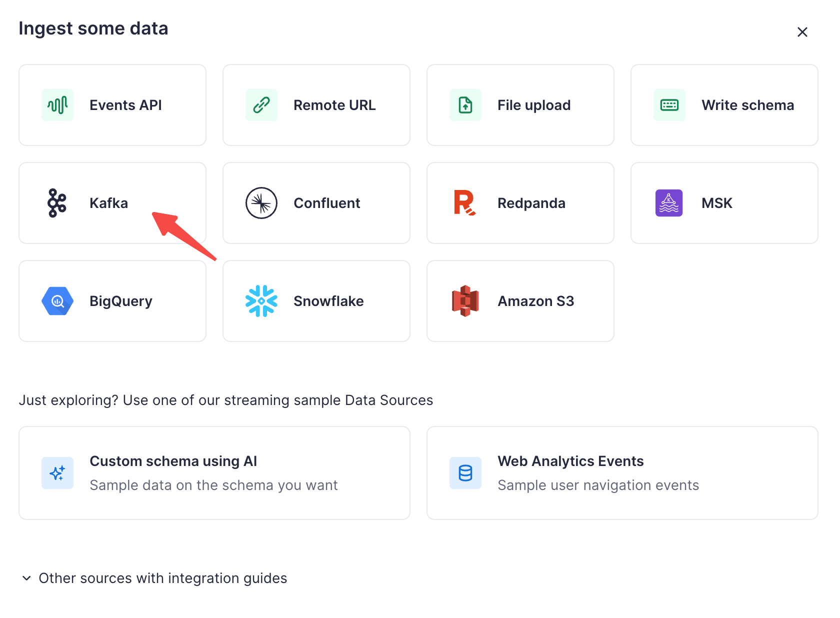Screen dimensions: 840x618
Task: Click the Remote URL link icon
Action: (x=261, y=105)
